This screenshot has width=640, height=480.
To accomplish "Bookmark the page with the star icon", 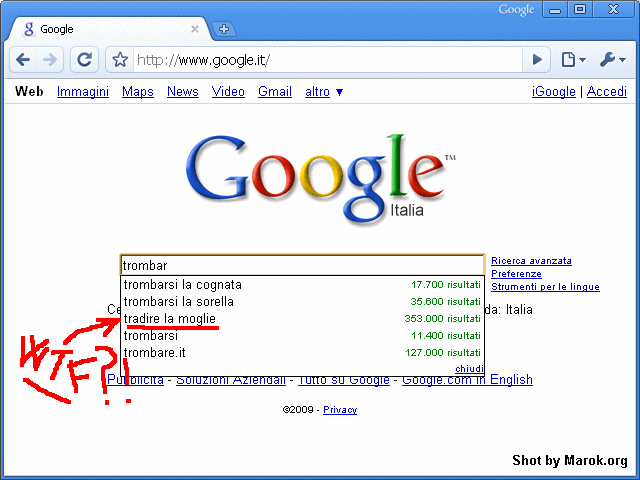I will click(x=120, y=60).
